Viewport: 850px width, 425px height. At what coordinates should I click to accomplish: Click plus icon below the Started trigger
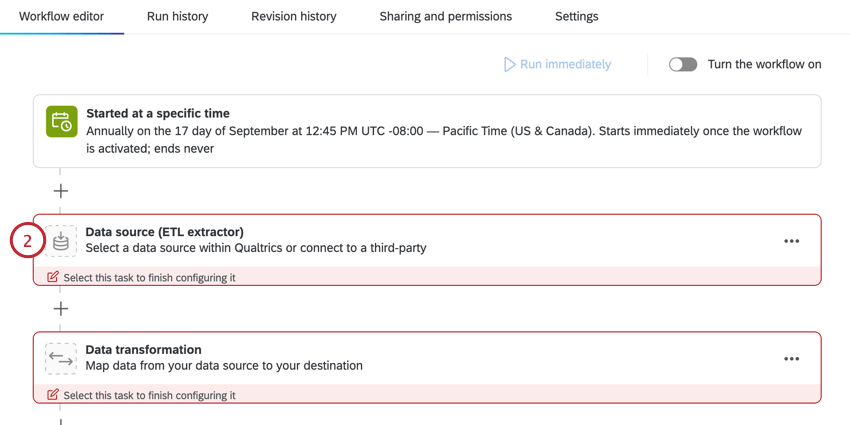[61, 191]
